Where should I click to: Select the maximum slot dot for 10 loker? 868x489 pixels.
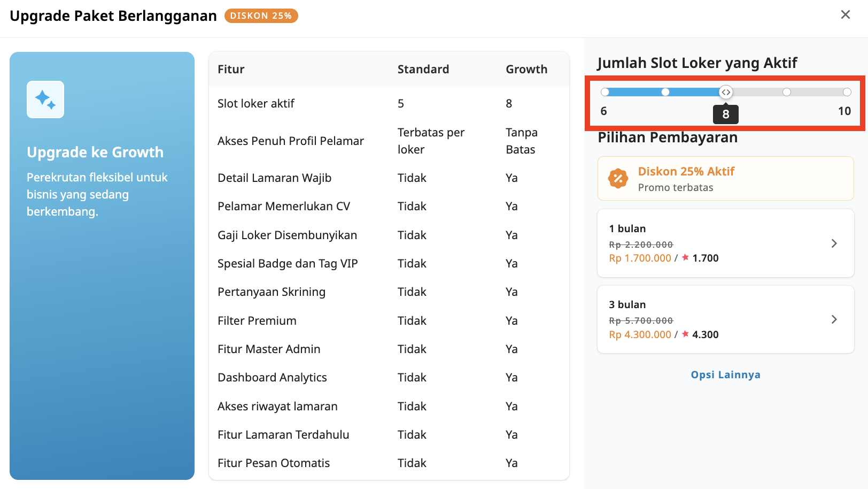pos(847,92)
